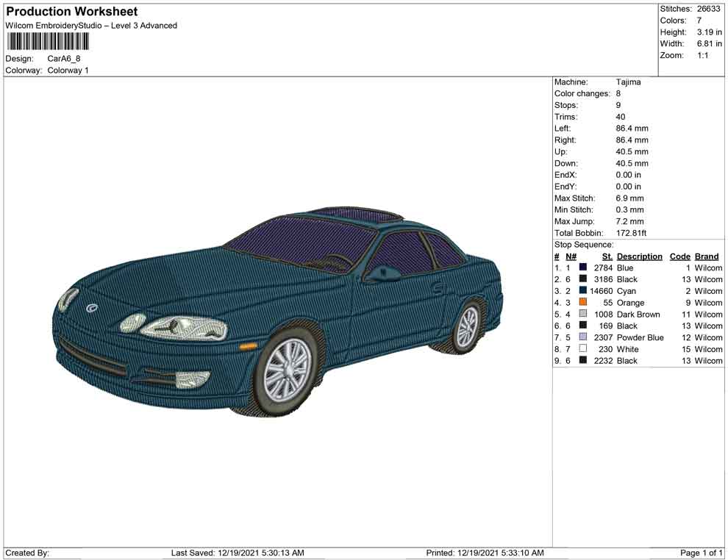
Task: Click the Black swatch with 2232 stitches
Action: 583,361
